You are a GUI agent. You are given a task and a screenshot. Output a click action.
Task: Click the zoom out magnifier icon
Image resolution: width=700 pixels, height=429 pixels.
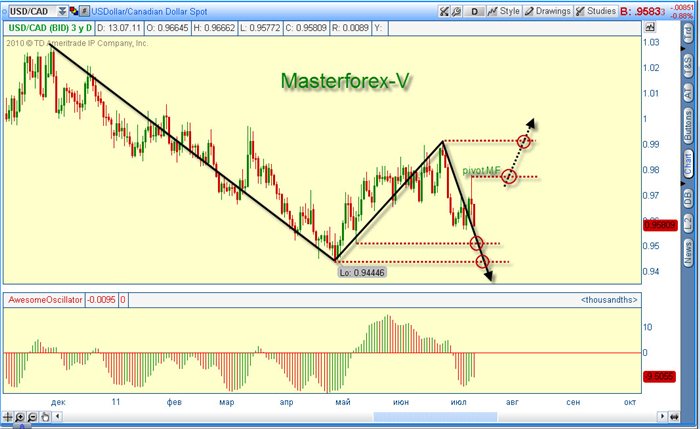click(32, 417)
